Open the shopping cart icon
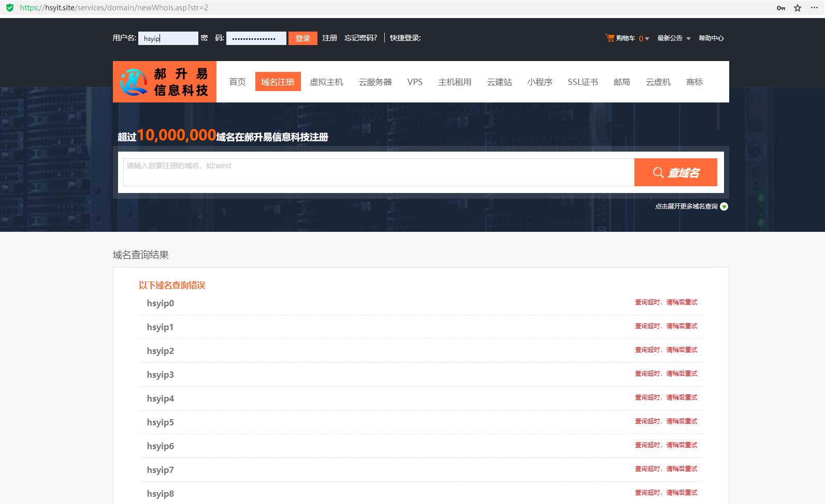Viewport: 825px width, 504px height. [x=610, y=38]
